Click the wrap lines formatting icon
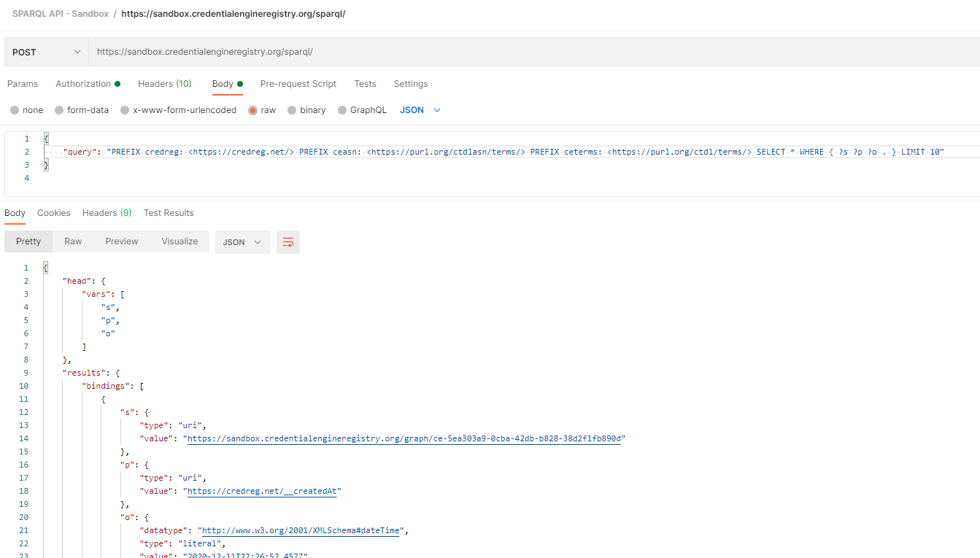980x558 pixels. tap(288, 241)
